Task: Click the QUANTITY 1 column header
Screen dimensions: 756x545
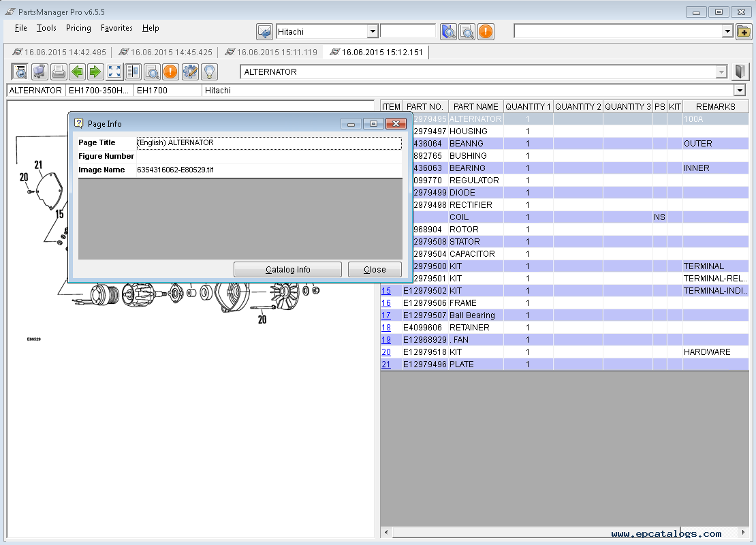Action: pos(528,106)
